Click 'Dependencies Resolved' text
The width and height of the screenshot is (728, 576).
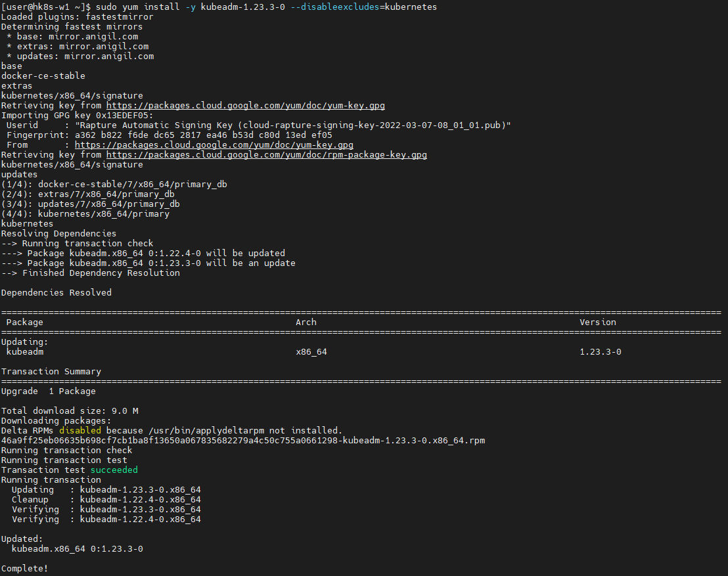point(57,292)
